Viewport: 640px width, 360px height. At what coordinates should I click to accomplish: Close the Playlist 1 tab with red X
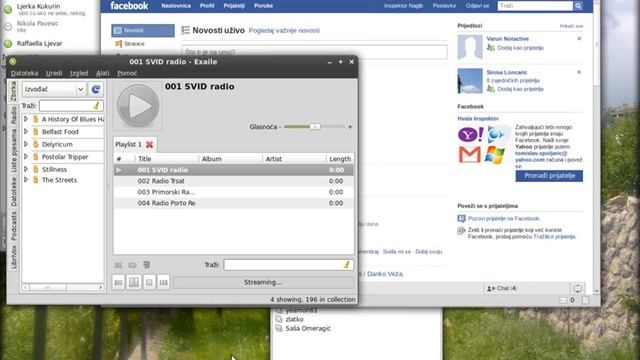[150, 144]
